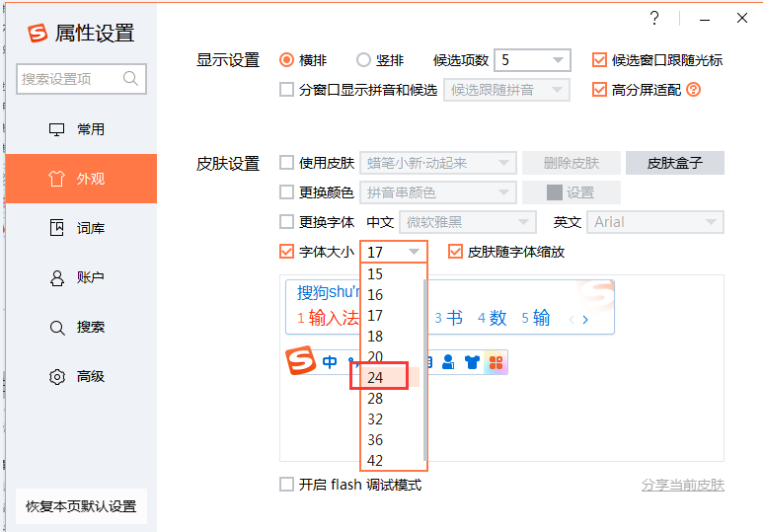This screenshot has width=763, height=532.
Task: Click candidate 3 书 in preview
Action: click(448, 318)
